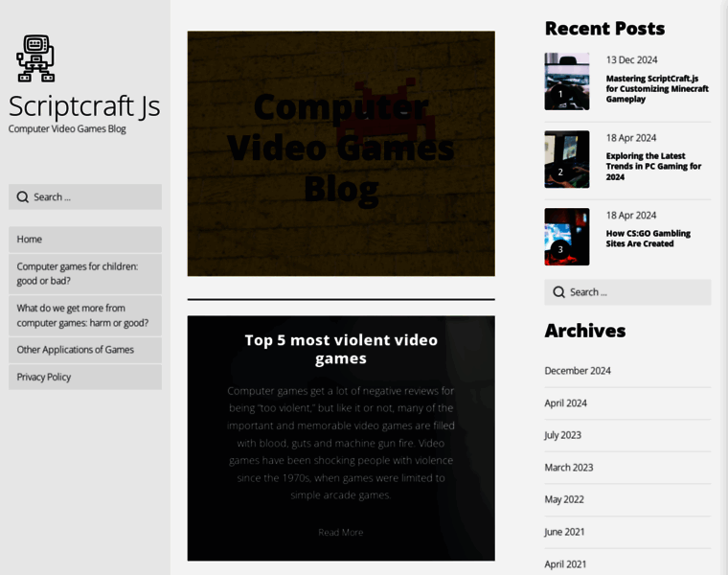Screen dimensions: 728x575
Task: Click the Recent Posts heading
Action: click(605, 29)
